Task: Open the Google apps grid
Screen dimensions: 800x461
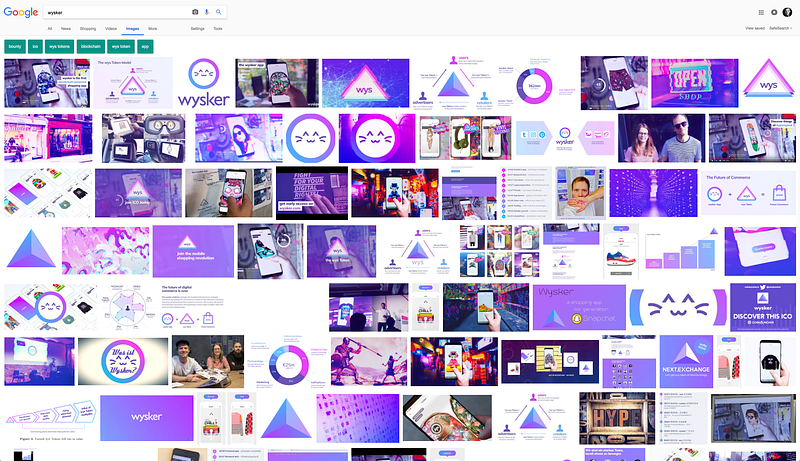Action: coord(761,13)
